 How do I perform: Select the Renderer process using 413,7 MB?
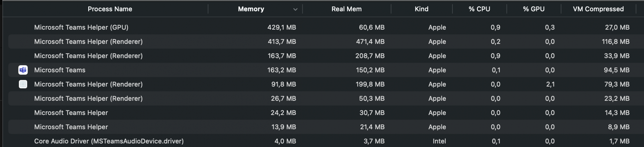pos(88,42)
